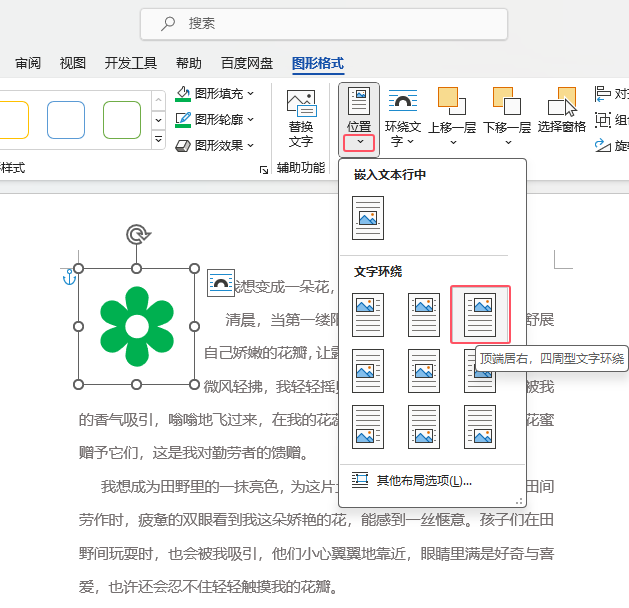The height and width of the screenshot is (608, 629).
Task: Expand the 图形轮廓 dropdown arrow
Action: (251, 120)
